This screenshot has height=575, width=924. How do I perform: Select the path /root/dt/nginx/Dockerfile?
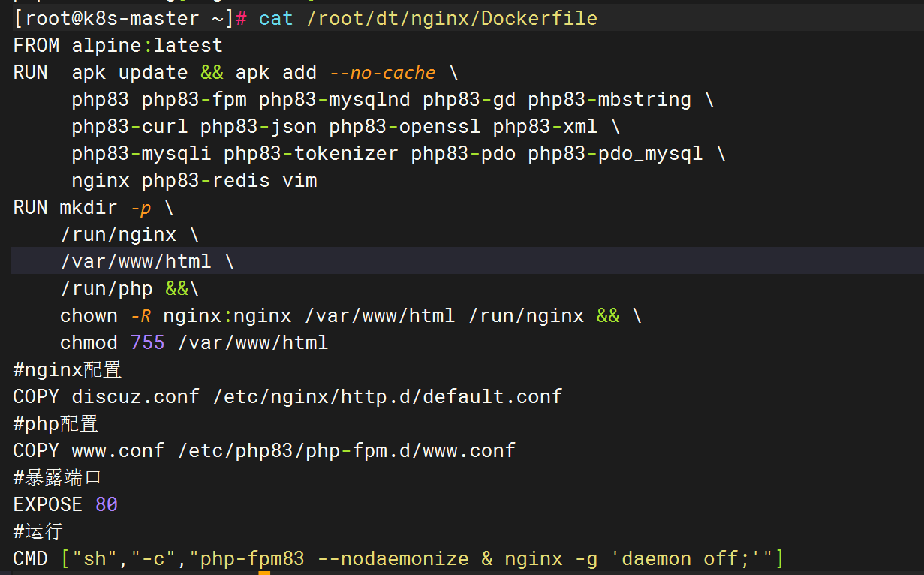[452, 18]
